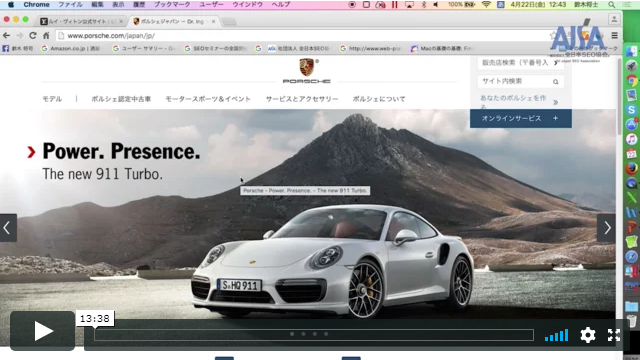
Task: Open Chrome hamburger menu
Action: pos(614,36)
